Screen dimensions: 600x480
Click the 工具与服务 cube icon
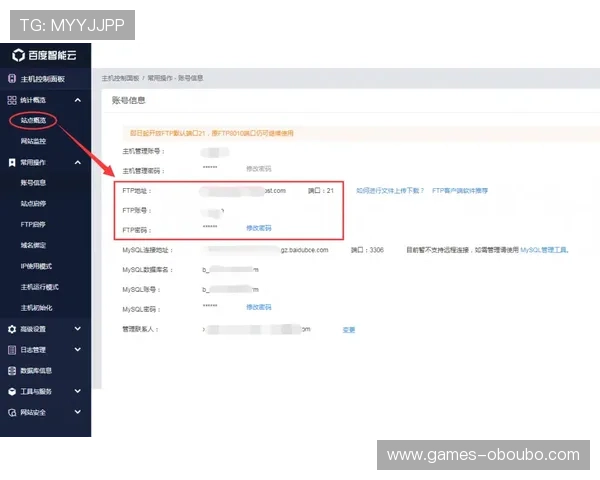tap(12, 392)
